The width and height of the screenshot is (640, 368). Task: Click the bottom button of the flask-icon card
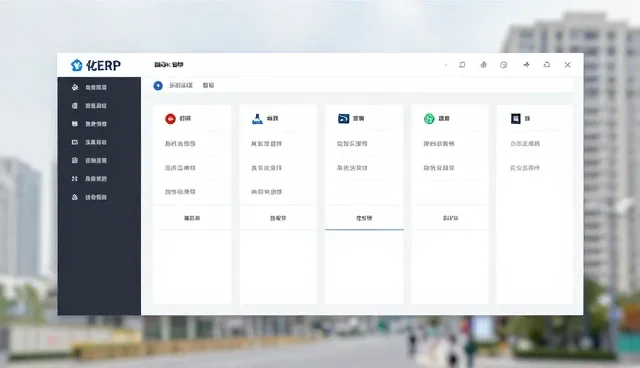278,218
